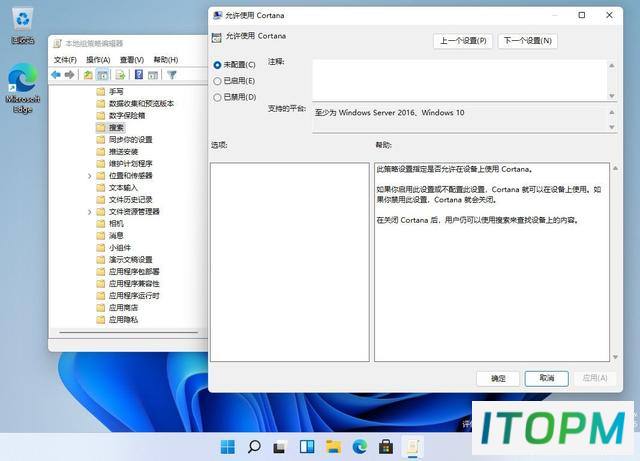Screen dimensions: 640x461
Task: Click the help pane scroll-down arrow
Action: coord(615,357)
